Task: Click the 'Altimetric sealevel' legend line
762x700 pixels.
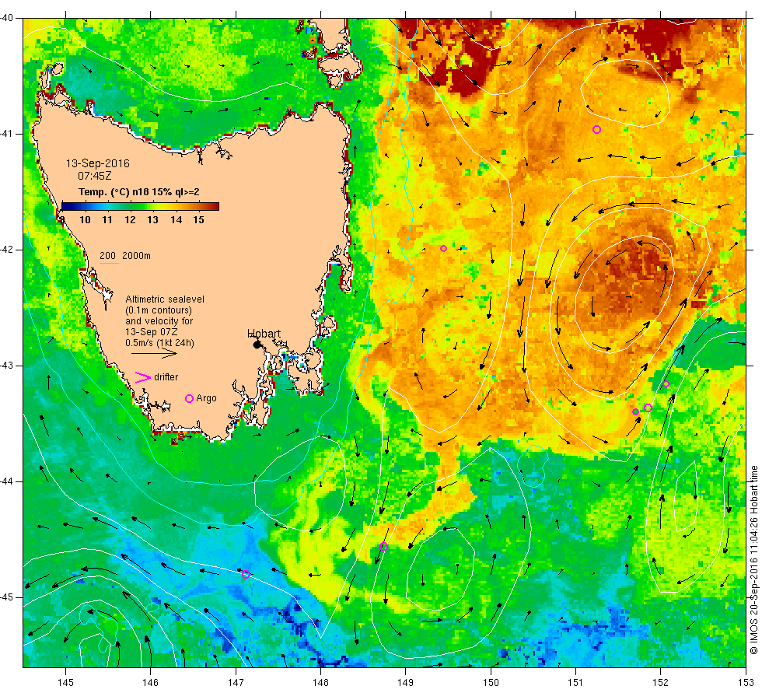Action: [165, 299]
